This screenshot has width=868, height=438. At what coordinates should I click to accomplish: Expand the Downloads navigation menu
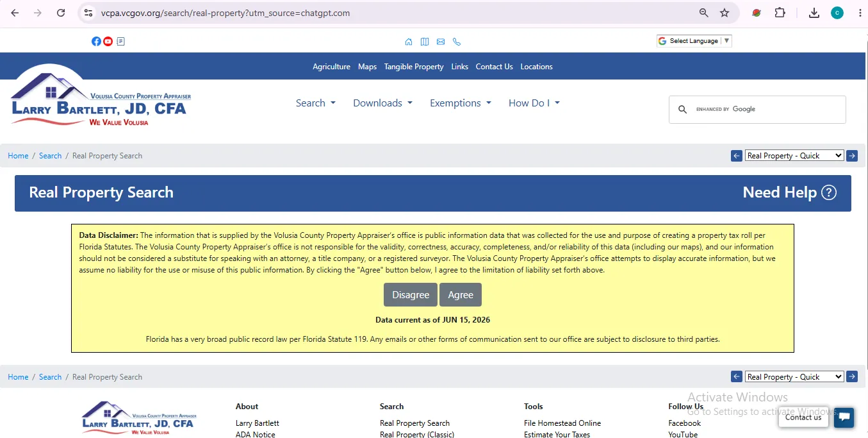point(382,103)
